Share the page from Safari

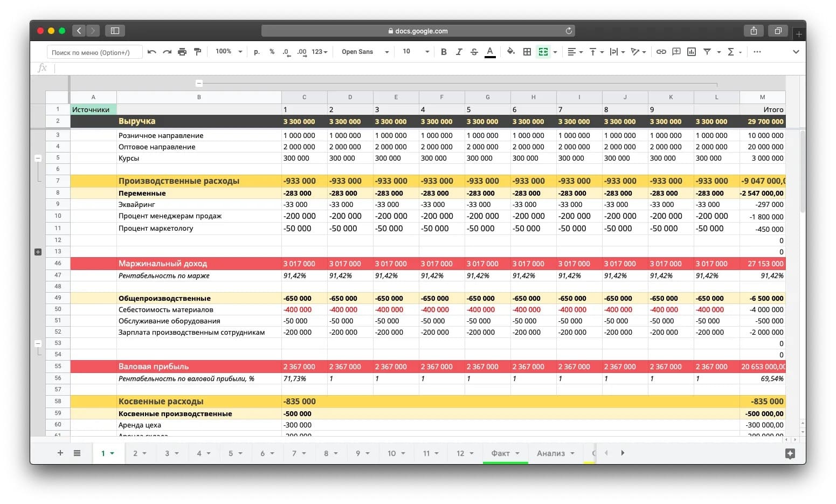click(x=754, y=31)
